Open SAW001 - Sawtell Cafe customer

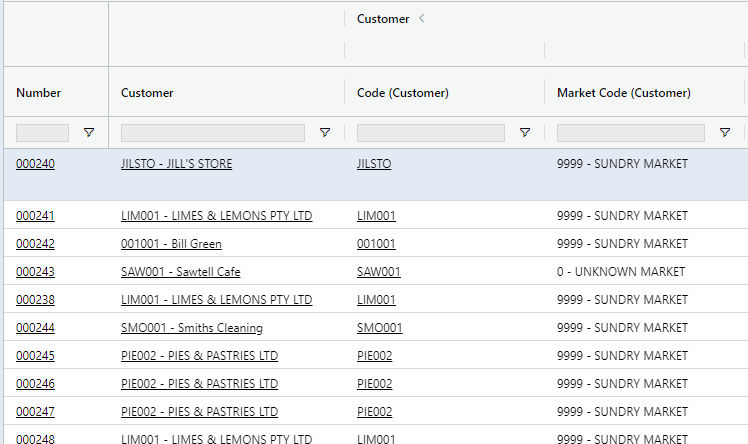[x=180, y=272]
